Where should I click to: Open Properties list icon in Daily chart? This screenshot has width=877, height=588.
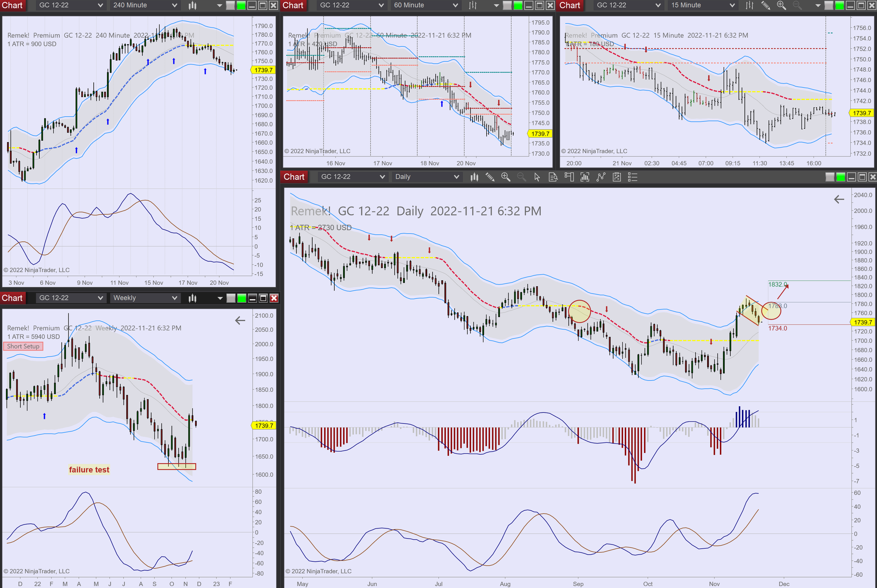coord(632,177)
